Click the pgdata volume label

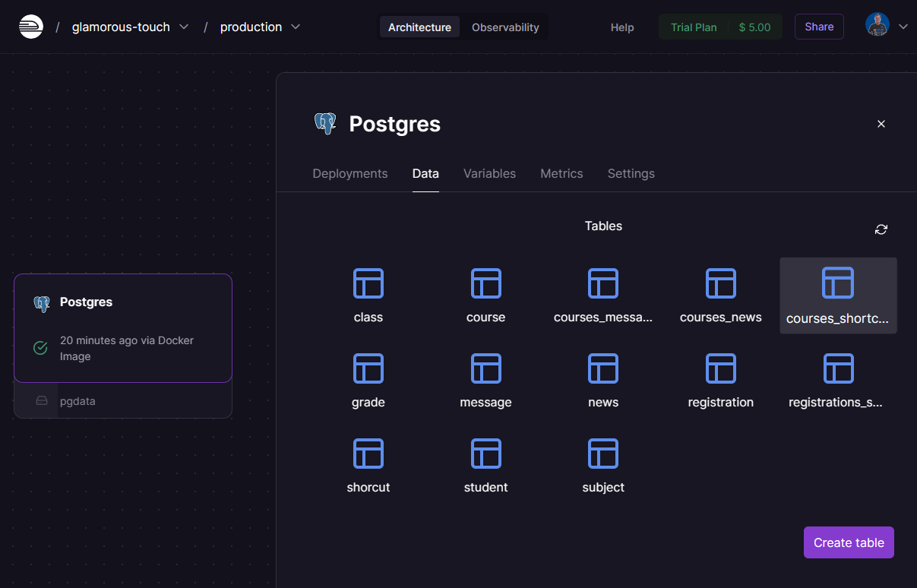77,401
